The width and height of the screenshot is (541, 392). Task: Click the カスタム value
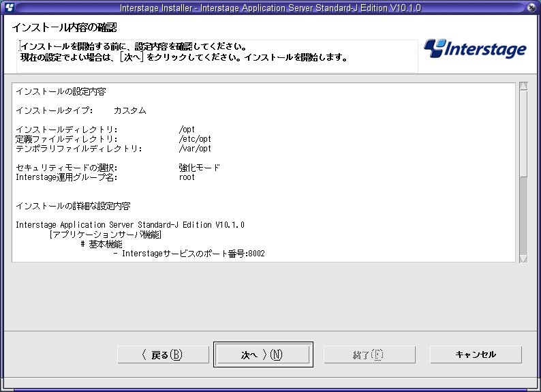click(130, 110)
